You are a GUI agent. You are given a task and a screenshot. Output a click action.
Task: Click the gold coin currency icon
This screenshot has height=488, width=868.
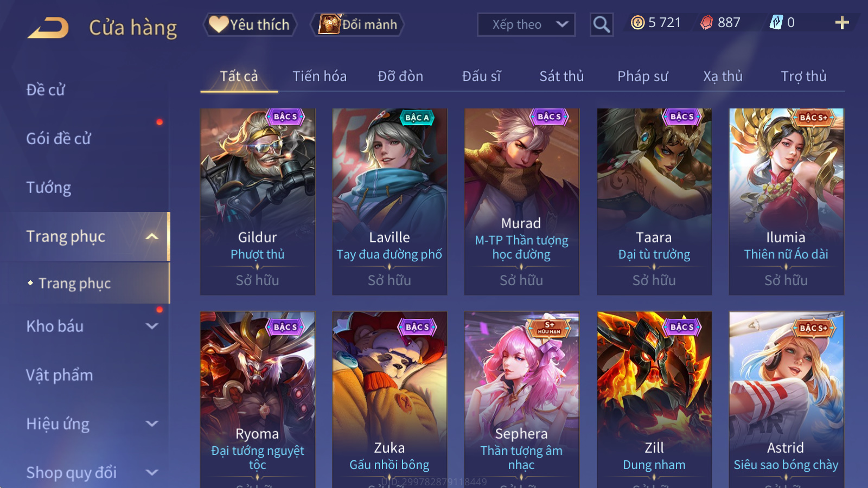tap(638, 23)
